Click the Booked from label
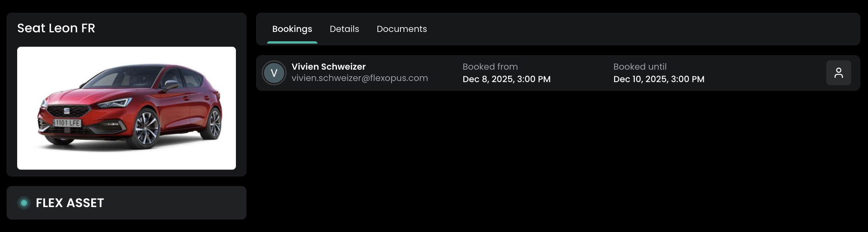This screenshot has width=868, height=232. tap(490, 67)
